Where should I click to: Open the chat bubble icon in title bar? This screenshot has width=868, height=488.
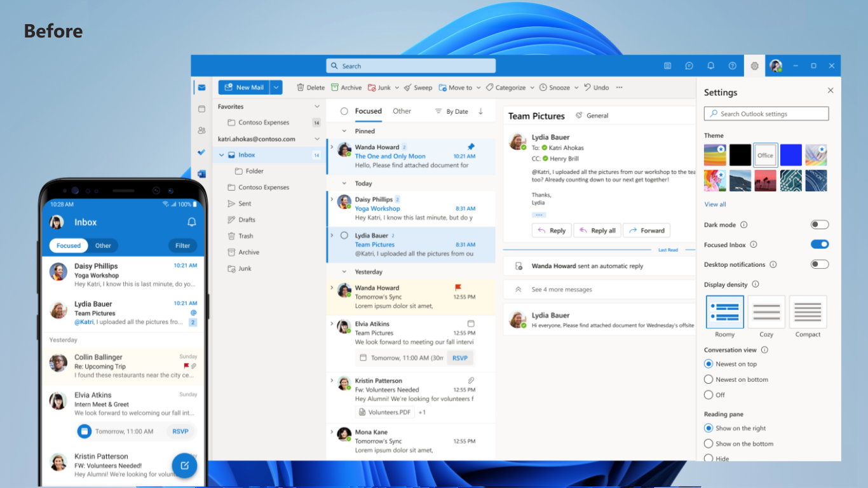click(x=689, y=66)
